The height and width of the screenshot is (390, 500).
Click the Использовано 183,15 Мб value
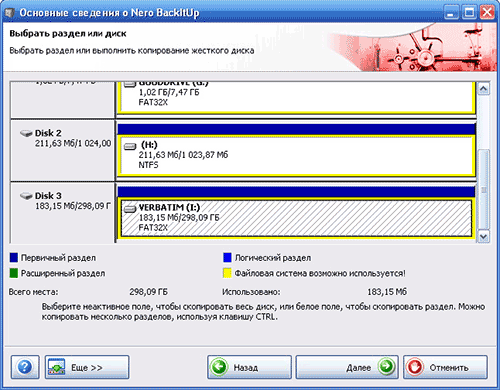coord(387,292)
